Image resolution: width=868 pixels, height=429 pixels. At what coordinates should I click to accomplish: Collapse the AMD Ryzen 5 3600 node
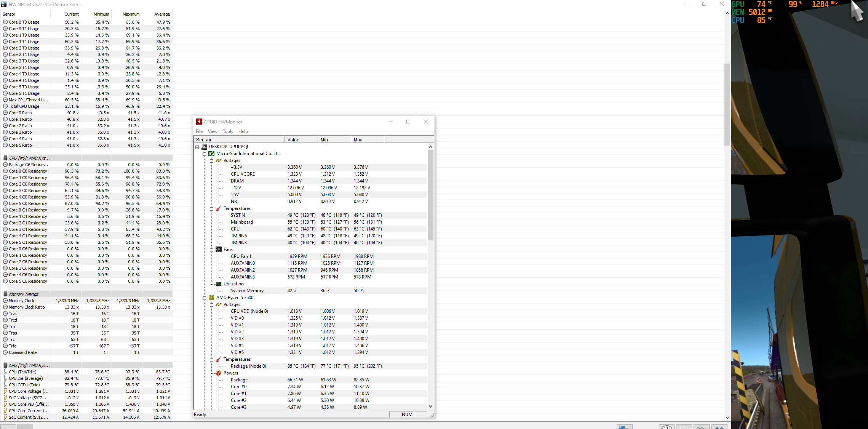pos(205,298)
